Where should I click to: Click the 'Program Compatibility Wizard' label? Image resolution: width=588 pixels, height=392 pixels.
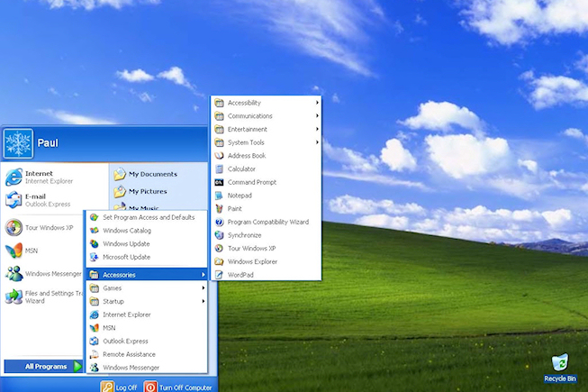[268, 222]
